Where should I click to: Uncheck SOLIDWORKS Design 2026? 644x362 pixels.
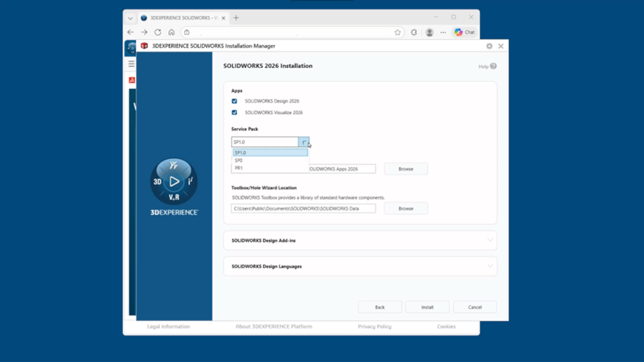click(x=234, y=102)
